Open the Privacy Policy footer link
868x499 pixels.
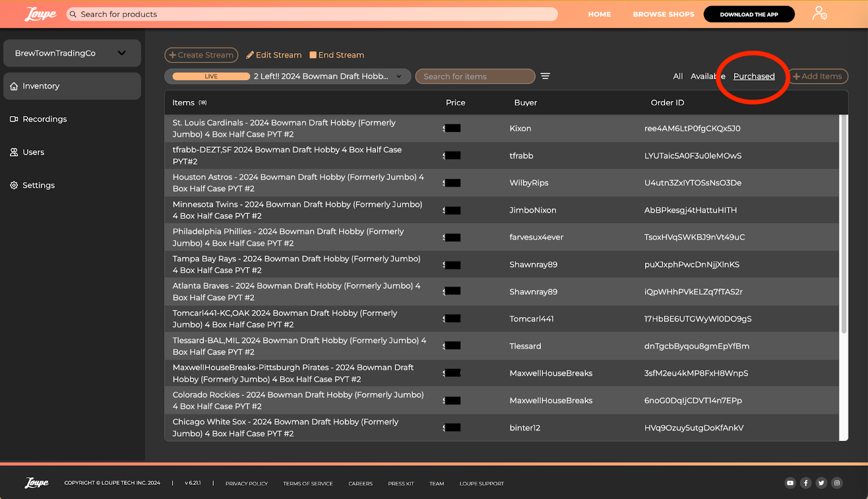tap(246, 483)
